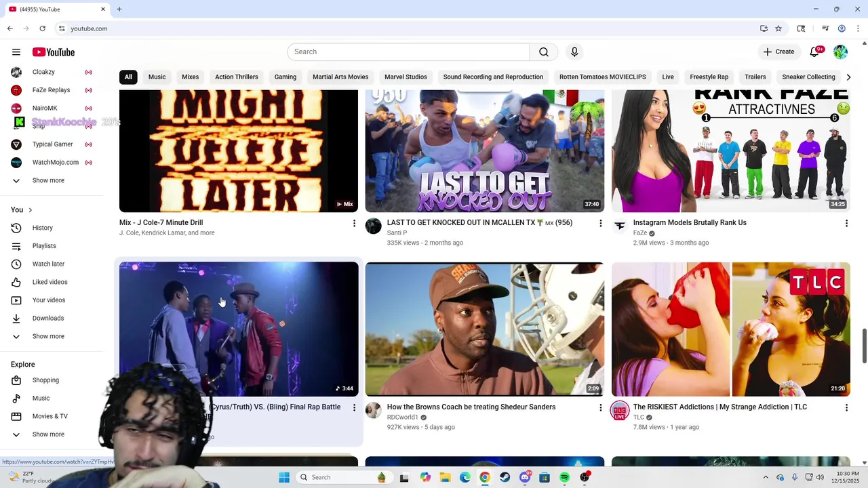
Task: Open RDCworld1 channel link
Action: click(403, 418)
